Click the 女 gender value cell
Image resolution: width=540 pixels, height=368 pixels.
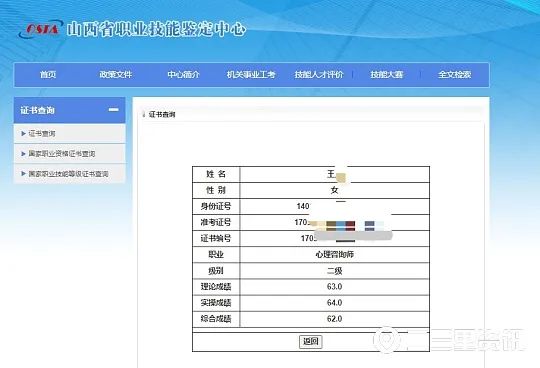click(334, 190)
